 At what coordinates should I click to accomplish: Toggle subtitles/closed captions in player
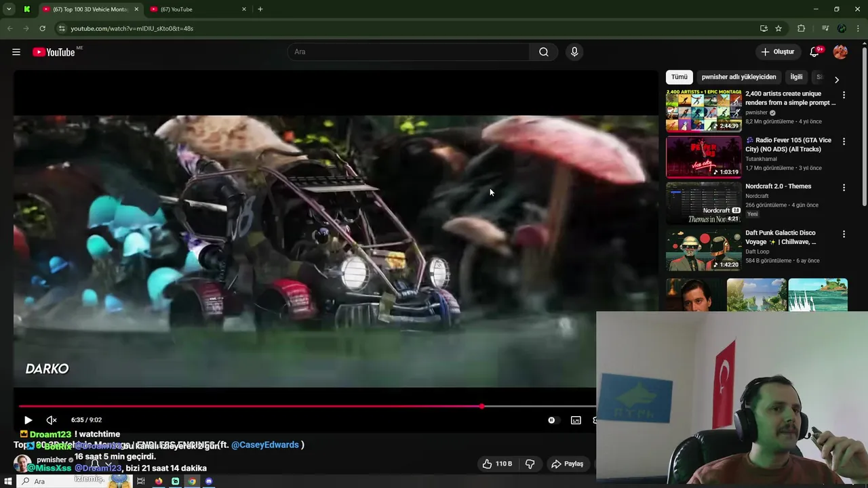point(576,420)
